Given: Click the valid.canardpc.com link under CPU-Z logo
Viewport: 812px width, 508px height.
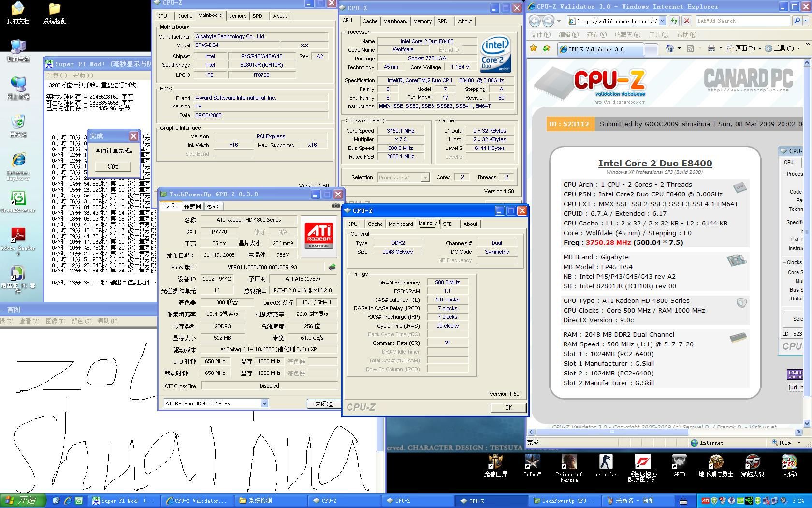Looking at the screenshot, I should point(620,102).
